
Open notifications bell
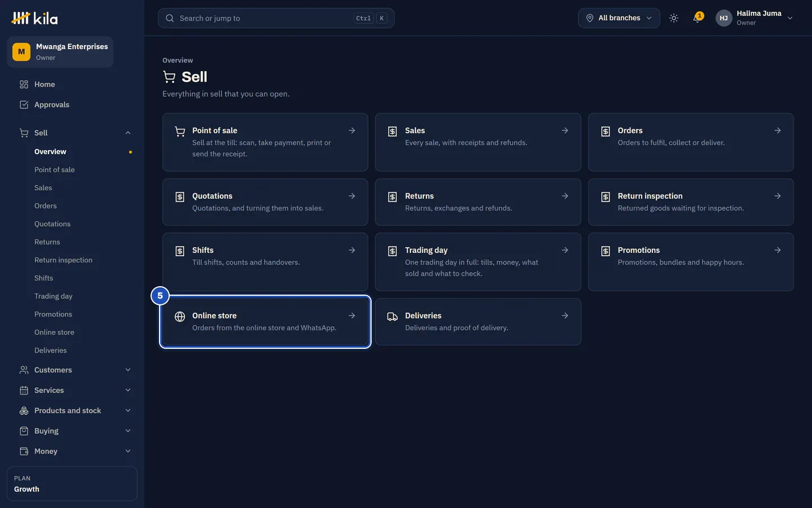click(698, 18)
